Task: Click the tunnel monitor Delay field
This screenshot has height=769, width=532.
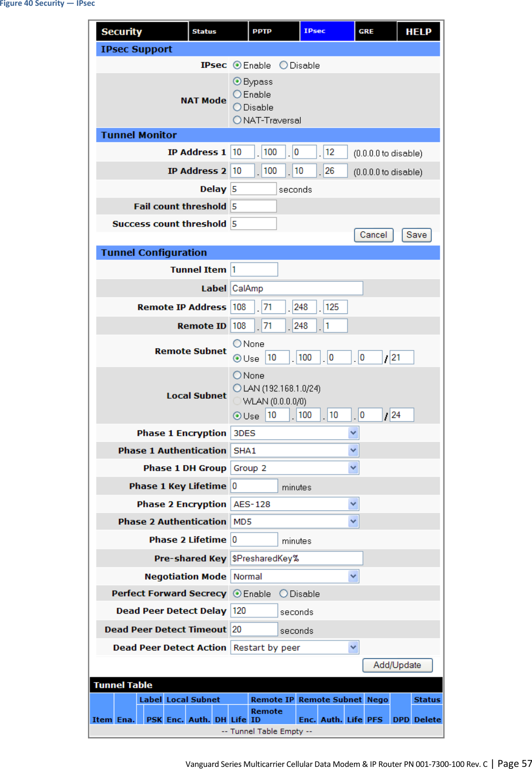Action: [x=253, y=189]
